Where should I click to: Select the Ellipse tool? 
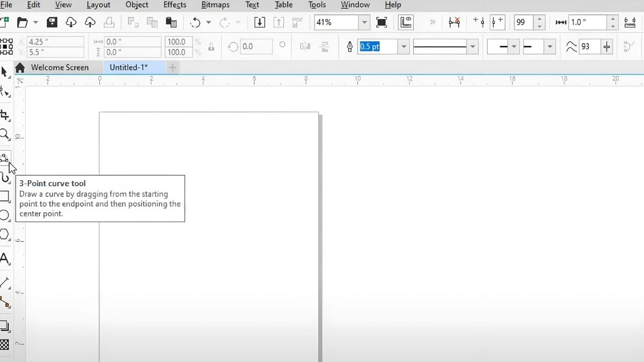click(4, 215)
